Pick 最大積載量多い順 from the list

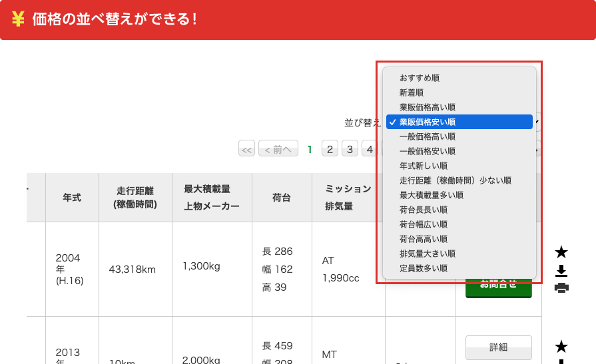pos(431,195)
